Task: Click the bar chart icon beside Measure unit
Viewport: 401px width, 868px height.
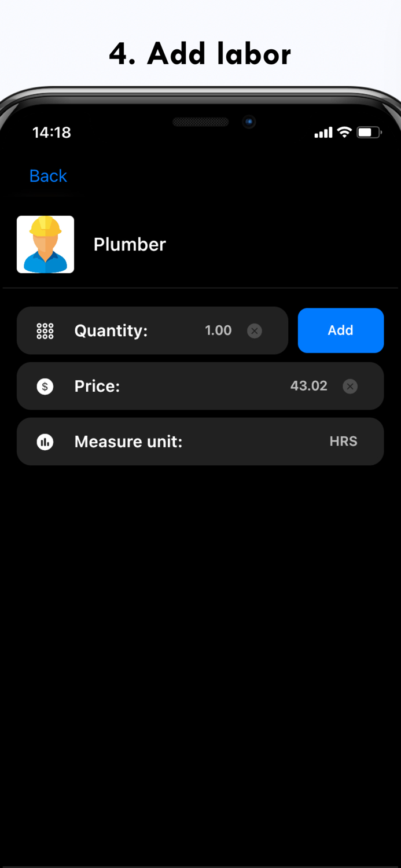Action: 45,442
